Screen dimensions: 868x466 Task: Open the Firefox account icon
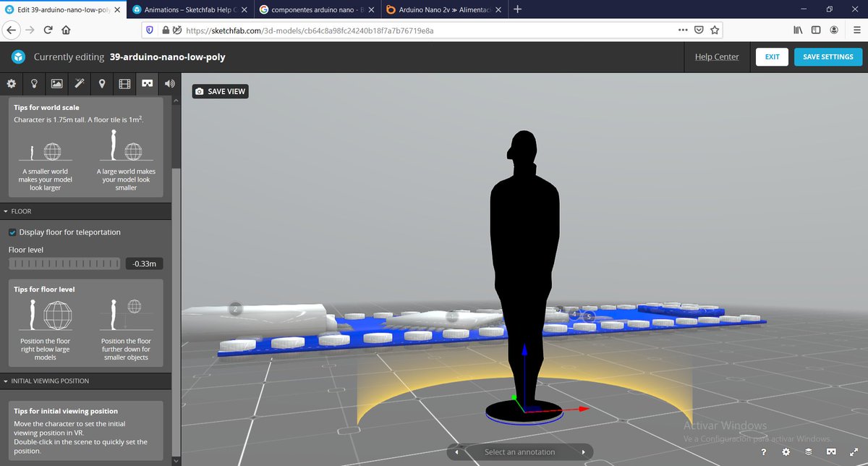coord(834,30)
